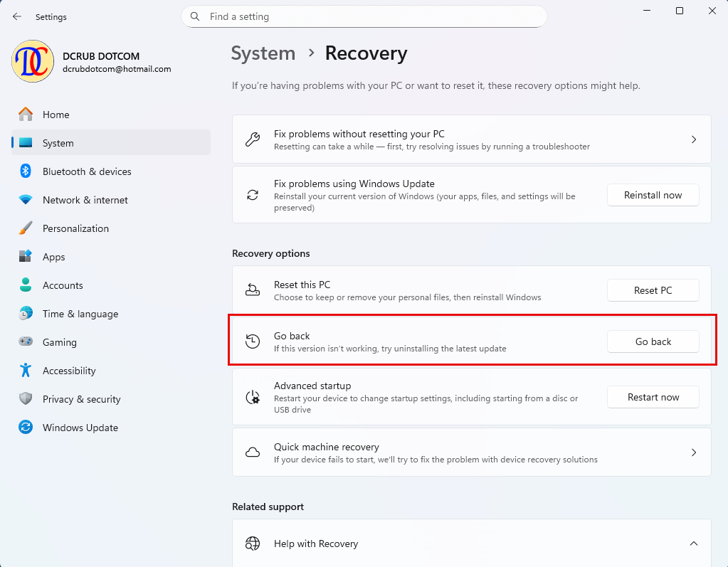This screenshot has height=567, width=728.
Task: Open Accessibility settings label
Action: coord(69,371)
